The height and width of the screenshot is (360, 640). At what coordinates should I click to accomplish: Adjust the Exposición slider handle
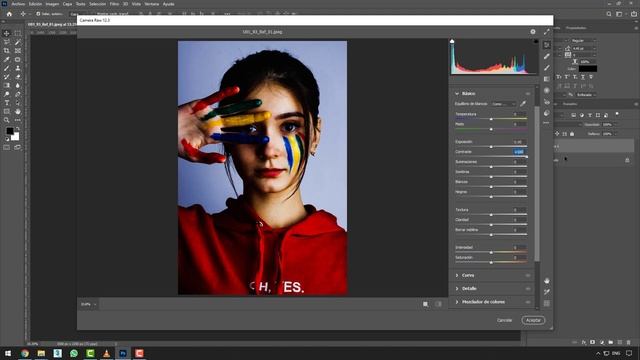[x=491, y=147]
